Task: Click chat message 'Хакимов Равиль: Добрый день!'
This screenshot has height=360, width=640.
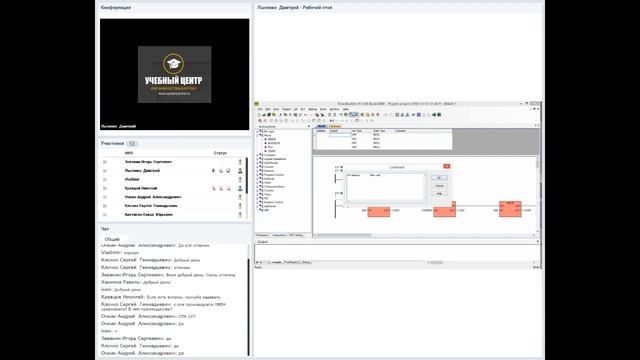Action: pyautogui.click(x=136, y=282)
